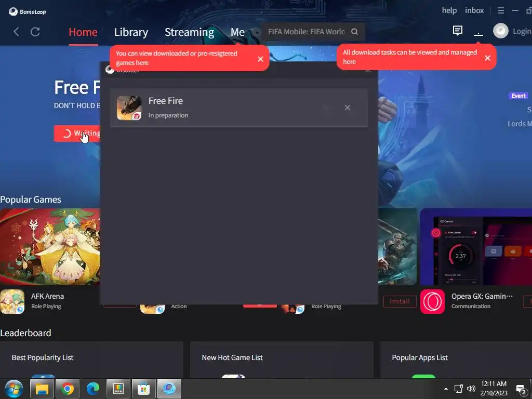This screenshot has width=532, height=399.
Task: Open the help link
Action: pos(449,10)
